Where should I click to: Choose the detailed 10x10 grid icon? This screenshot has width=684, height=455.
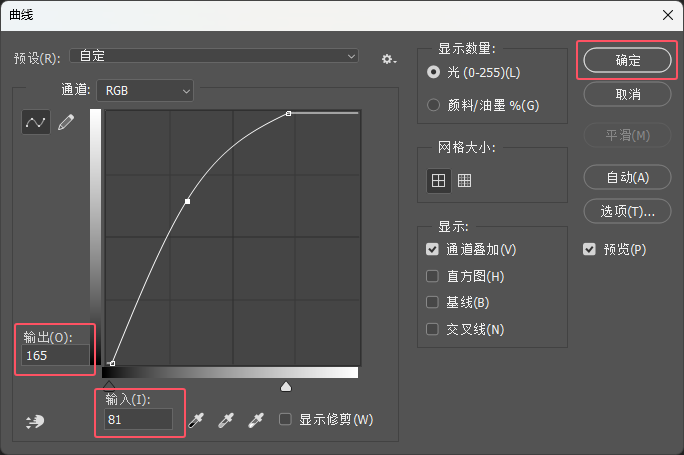tap(464, 180)
